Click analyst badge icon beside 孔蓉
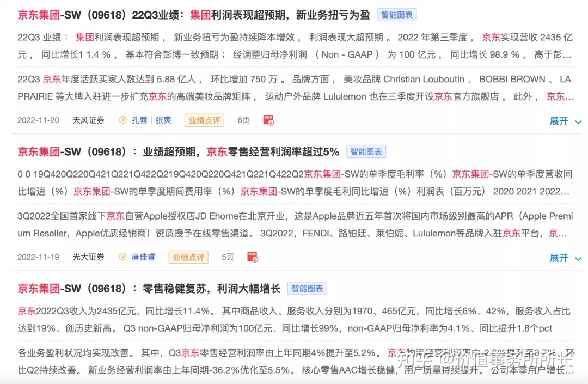Screen dimensions: 588x384 pyautogui.click(x=123, y=120)
